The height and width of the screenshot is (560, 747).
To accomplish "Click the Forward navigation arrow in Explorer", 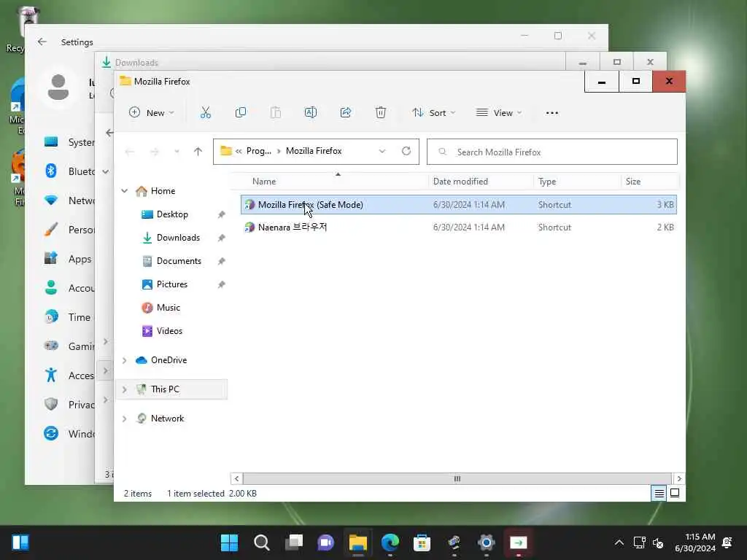I will [154, 152].
